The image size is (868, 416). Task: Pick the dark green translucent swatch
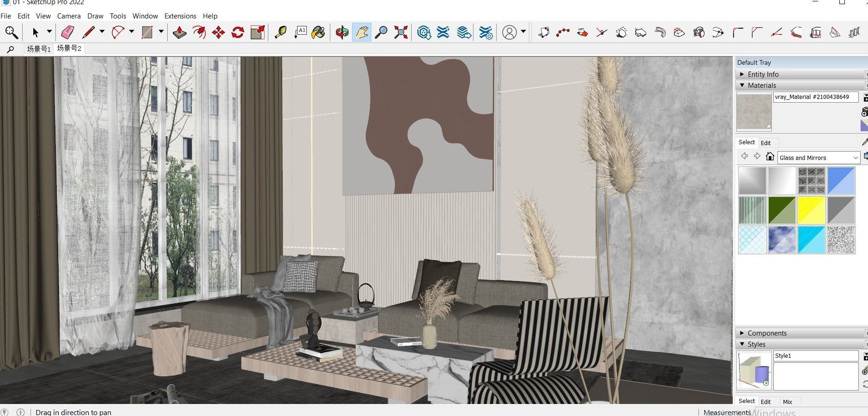pyautogui.click(x=782, y=210)
